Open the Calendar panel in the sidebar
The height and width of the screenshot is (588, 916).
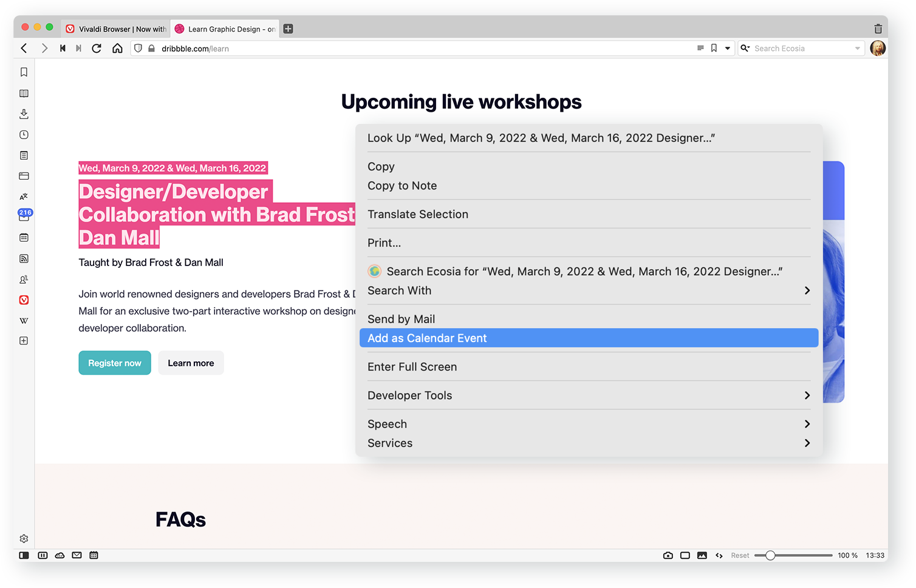[x=24, y=238]
